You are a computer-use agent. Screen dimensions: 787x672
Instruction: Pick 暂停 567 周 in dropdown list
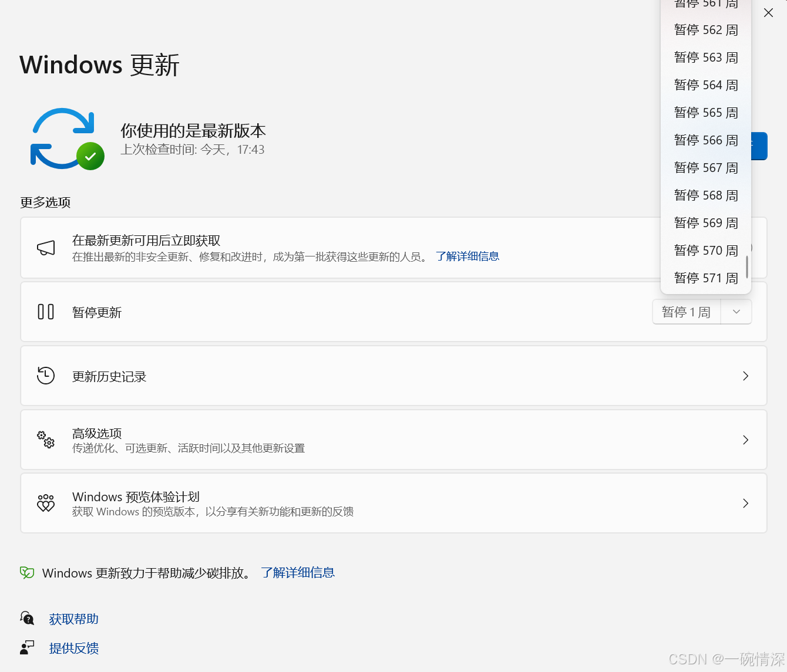[x=706, y=168]
